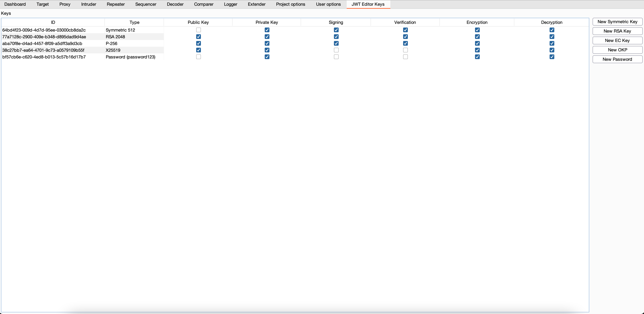The height and width of the screenshot is (314, 644).
Task: Select the RSA 2048 key row ID
Action: (x=44, y=37)
